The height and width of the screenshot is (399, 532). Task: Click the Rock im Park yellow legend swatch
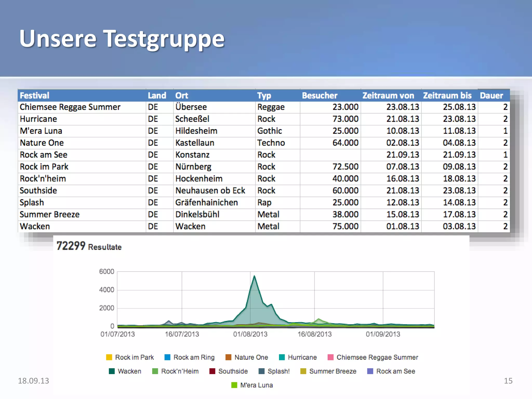click(109, 357)
